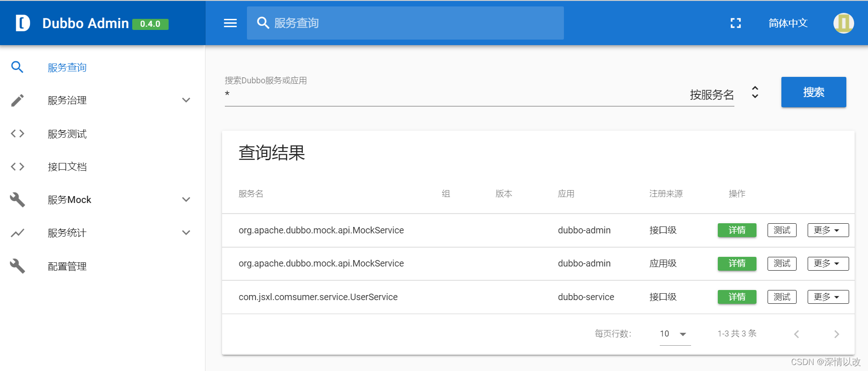Click the chart line icon beside 服务统计

18,233
